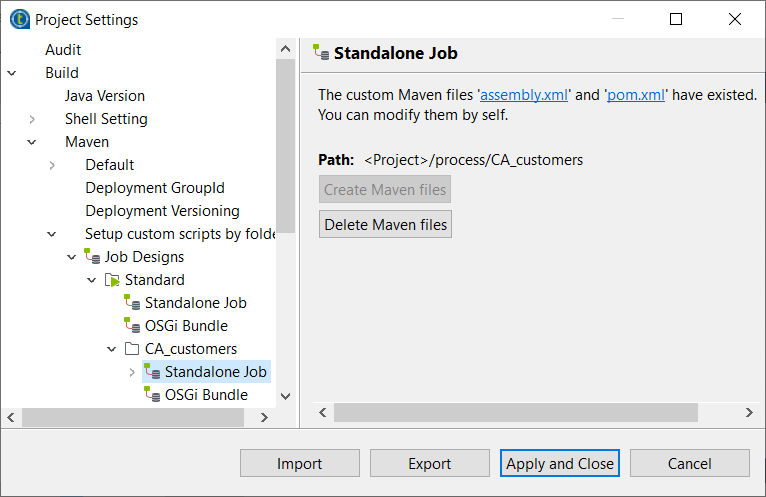Click the OSGi Bundle icon under CA_customers
This screenshot has height=497, width=766.
point(152,395)
